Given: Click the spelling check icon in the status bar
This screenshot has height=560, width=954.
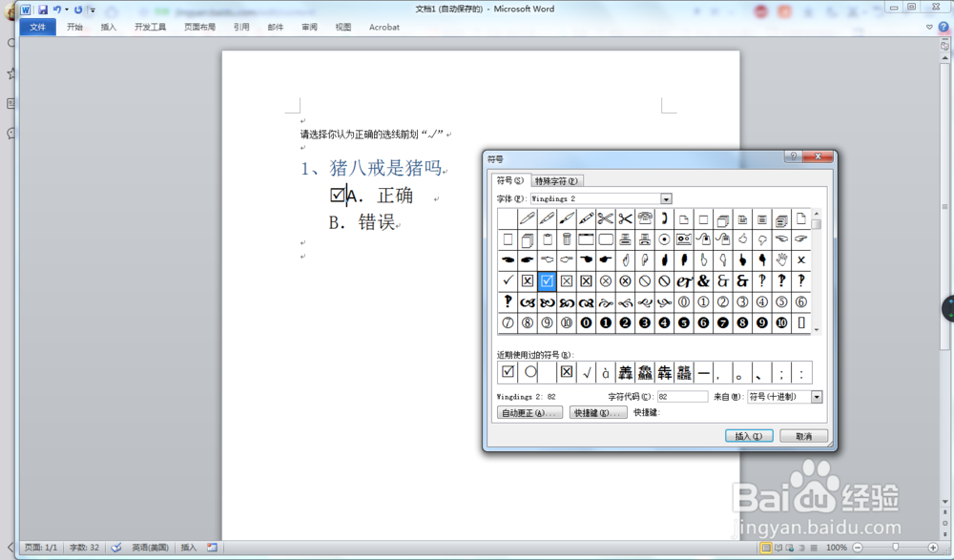Looking at the screenshot, I should pyautogui.click(x=116, y=548).
